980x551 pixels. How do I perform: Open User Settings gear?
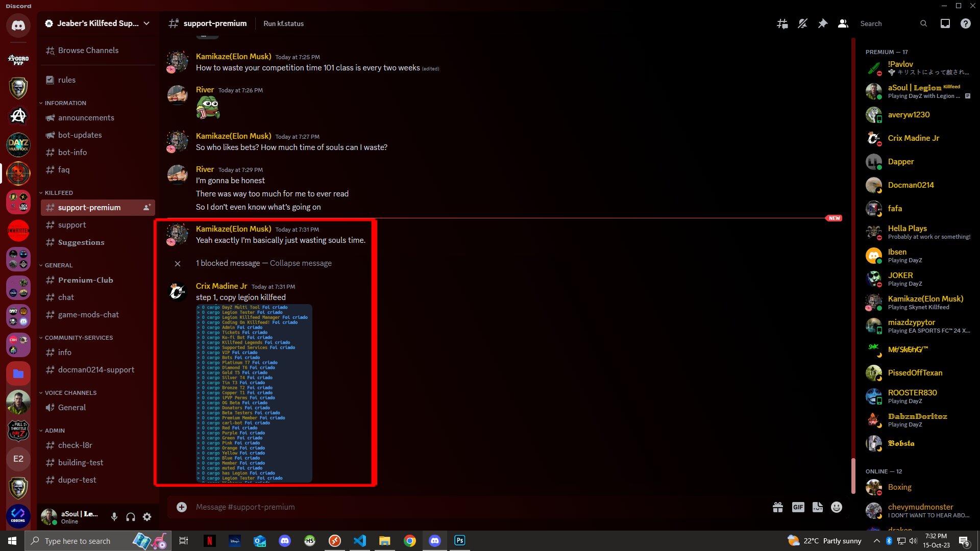[x=147, y=517]
